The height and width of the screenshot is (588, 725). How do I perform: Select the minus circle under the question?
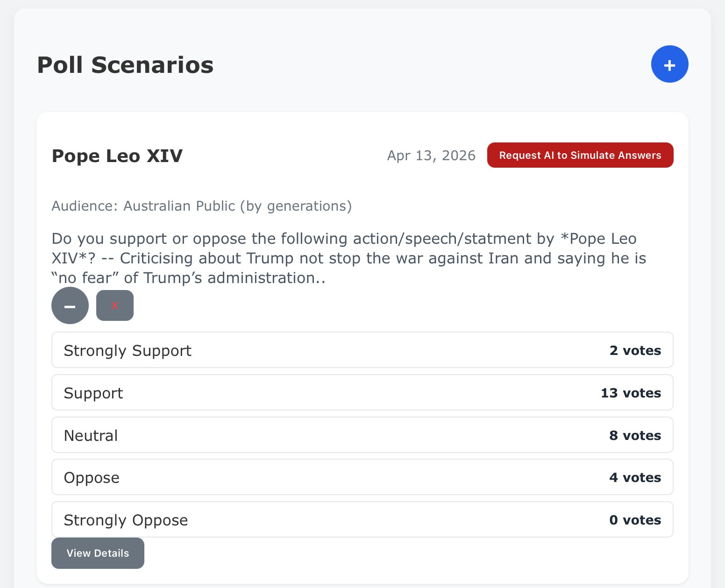[70, 305]
